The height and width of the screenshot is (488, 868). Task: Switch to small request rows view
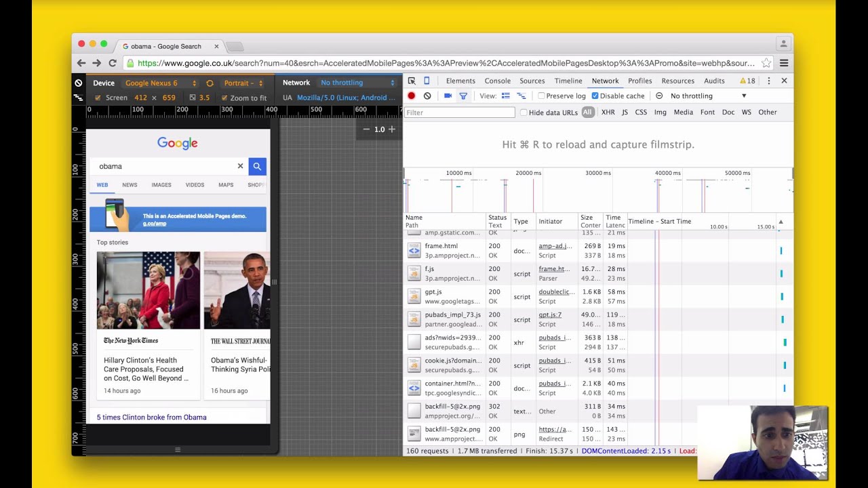[521, 96]
